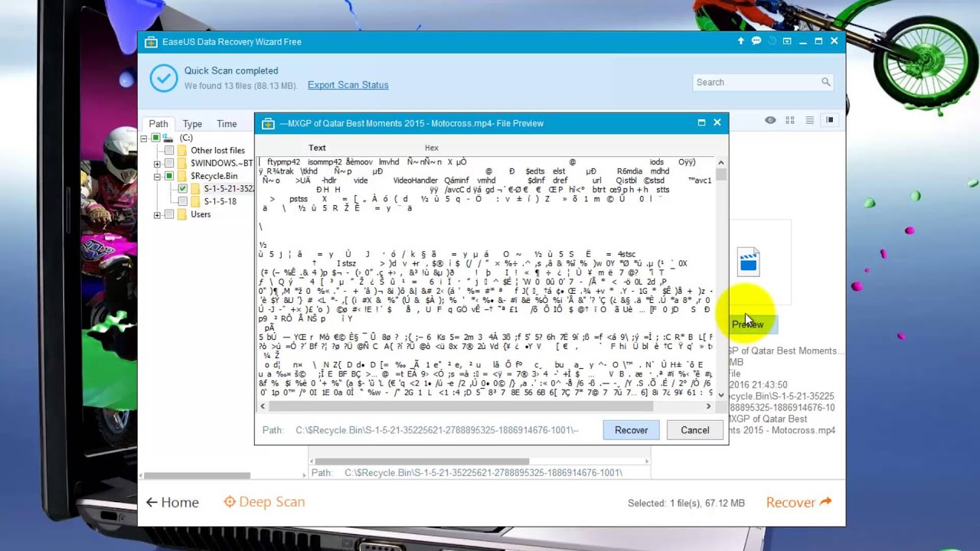
Task: Select the Hex tab in File Preview
Action: [x=432, y=148]
